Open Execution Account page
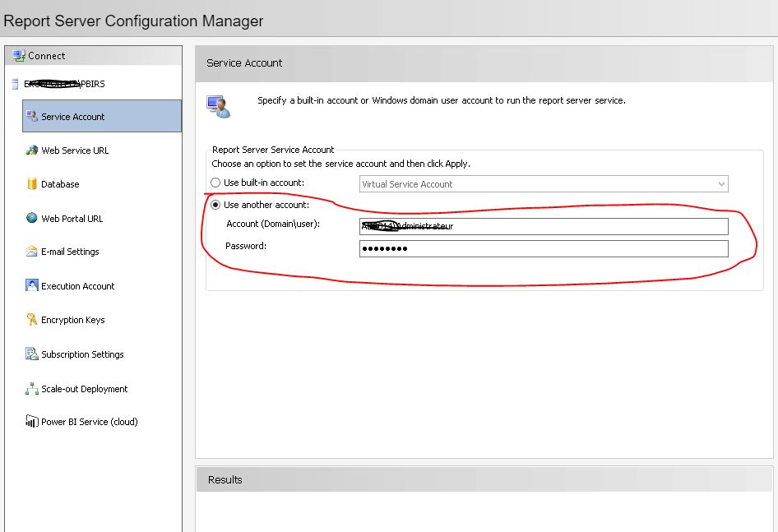The image size is (778, 532). [x=77, y=286]
